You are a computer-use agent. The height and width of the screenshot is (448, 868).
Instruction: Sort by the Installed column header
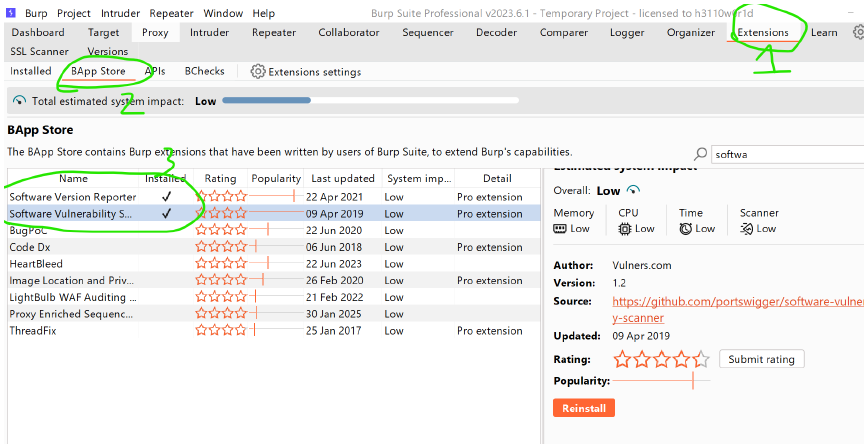click(166, 178)
